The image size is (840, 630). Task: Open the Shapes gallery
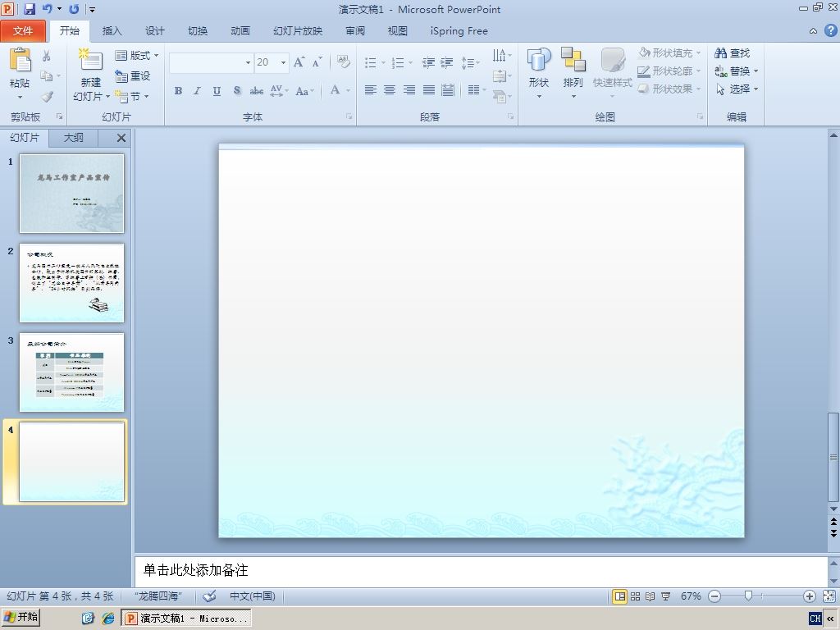pyautogui.click(x=539, y=73)
